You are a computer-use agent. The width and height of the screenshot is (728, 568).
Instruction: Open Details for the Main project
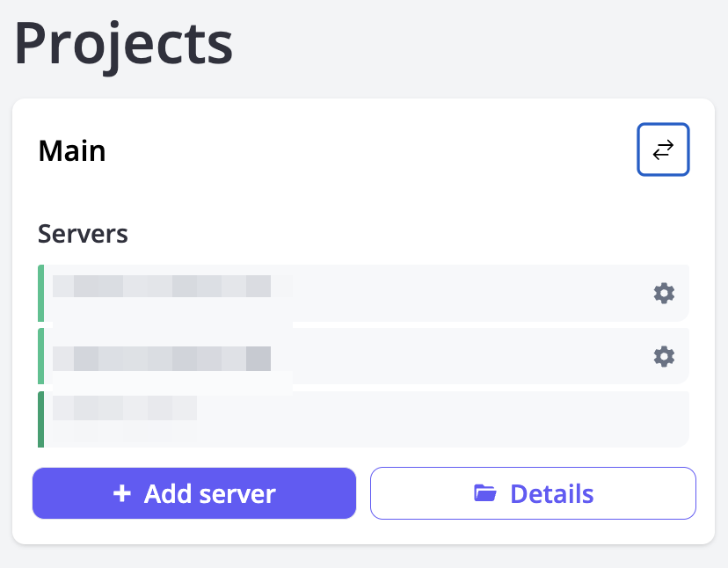[533, 493]
